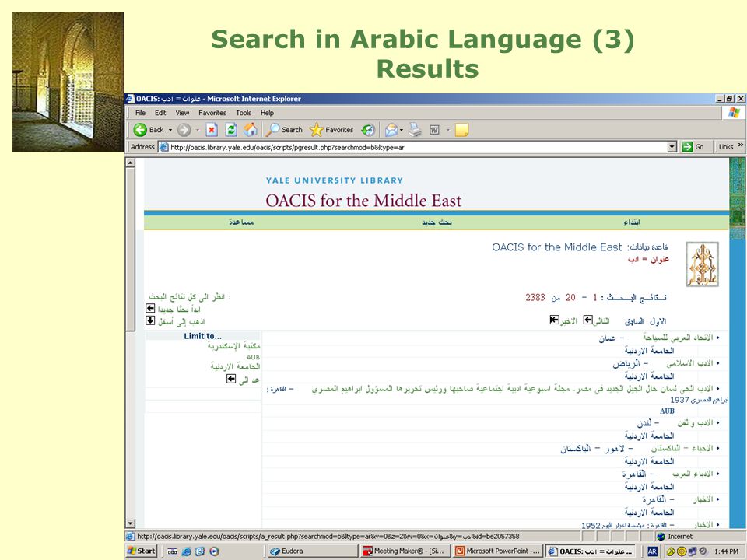The width and height of the screenshot is (747, 560).
Task: Limit results to AUB in sidebar
Action: pyautogui.click(x=253, y=357)
